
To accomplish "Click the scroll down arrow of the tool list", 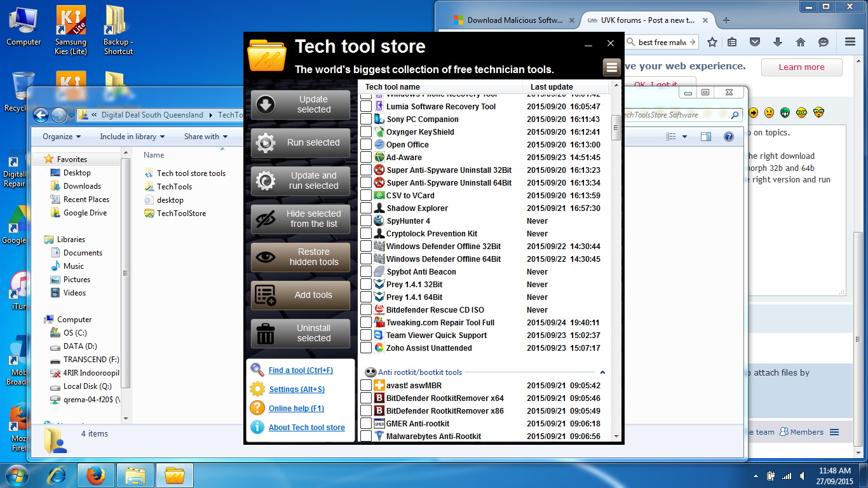I will 616,436.
